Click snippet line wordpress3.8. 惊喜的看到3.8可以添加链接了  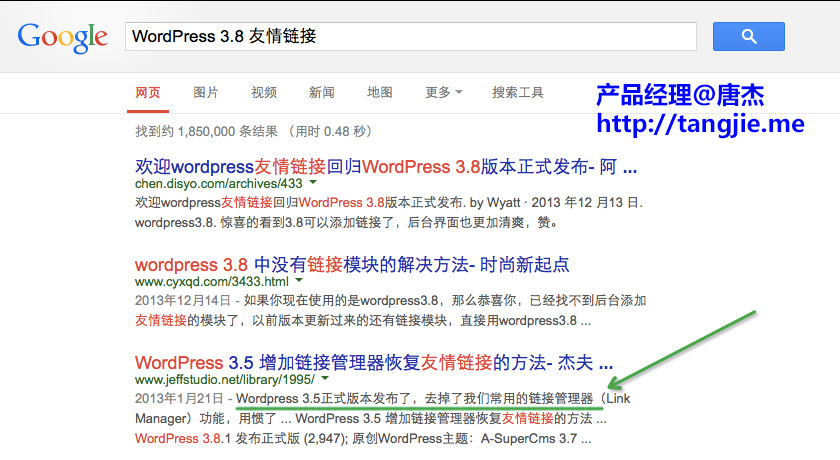pos(346,222)
